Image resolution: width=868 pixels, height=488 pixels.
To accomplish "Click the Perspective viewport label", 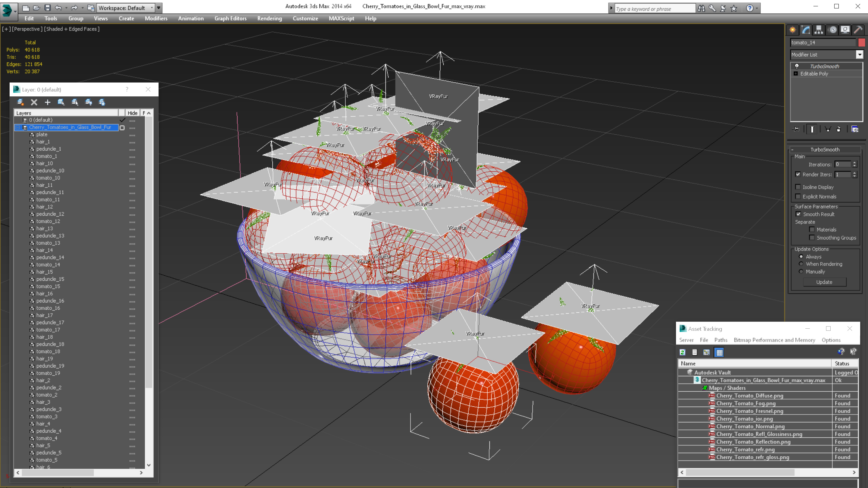I will (x=28, y=29).
